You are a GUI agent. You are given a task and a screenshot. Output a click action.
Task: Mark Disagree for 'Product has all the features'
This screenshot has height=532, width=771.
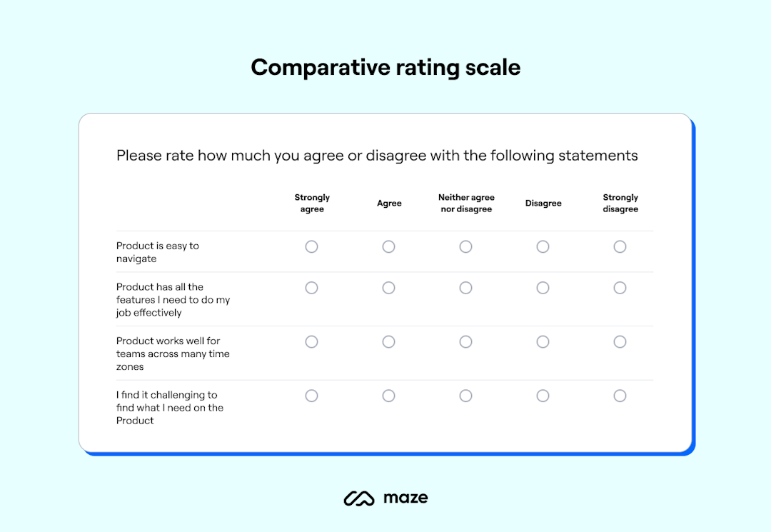click(543, 288)
